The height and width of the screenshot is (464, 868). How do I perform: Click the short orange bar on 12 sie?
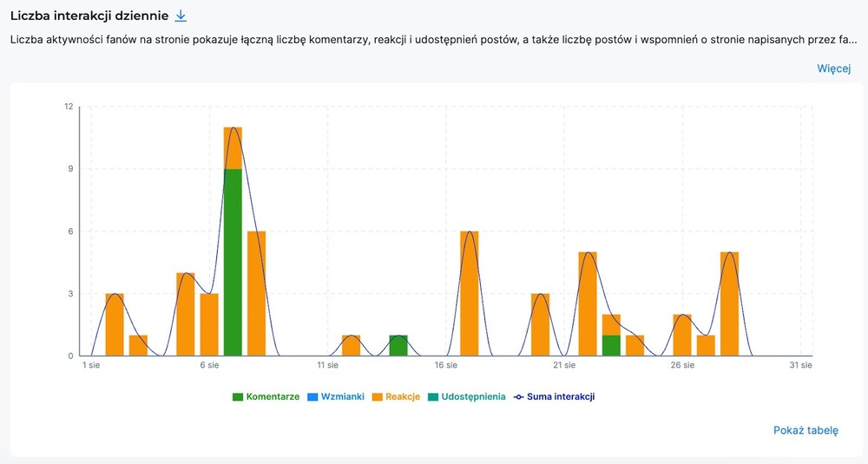coord(351,345)
